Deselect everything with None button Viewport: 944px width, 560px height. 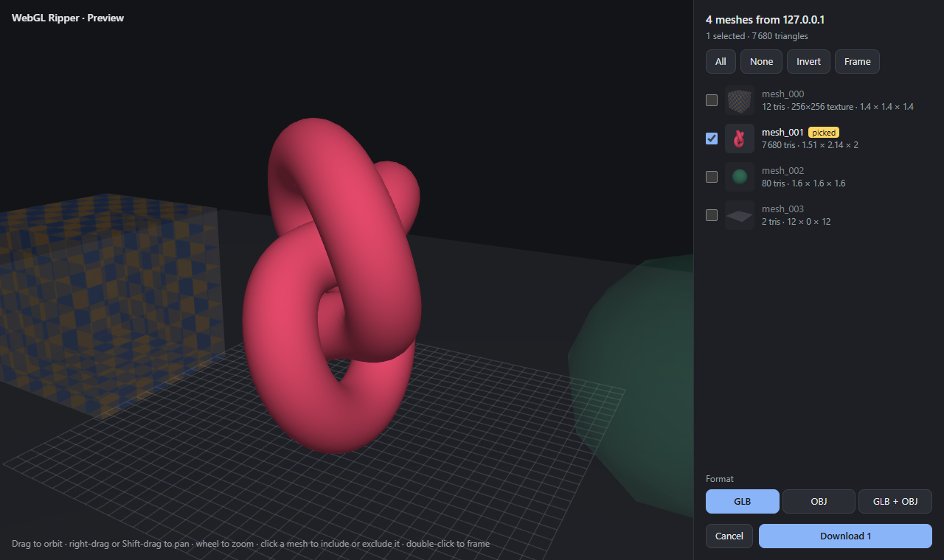pyautogui.click(x=761, y=61)
